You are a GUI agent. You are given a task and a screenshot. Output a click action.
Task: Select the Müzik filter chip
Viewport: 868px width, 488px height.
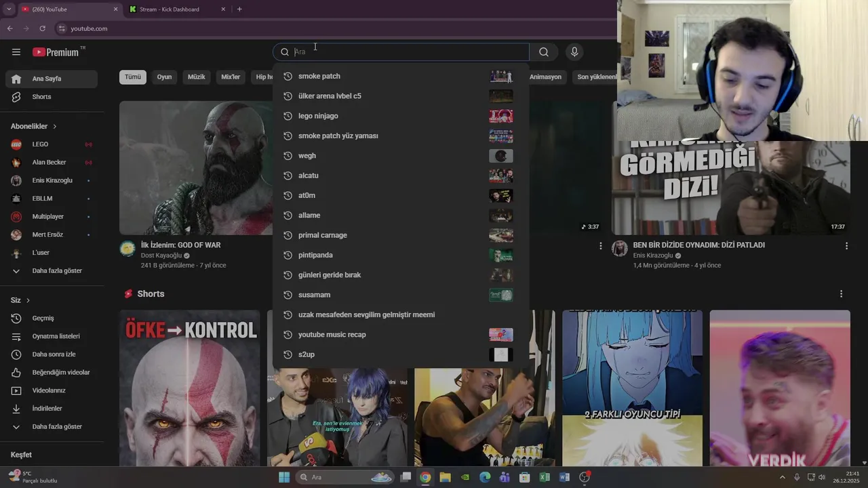[x=197, y=77]
